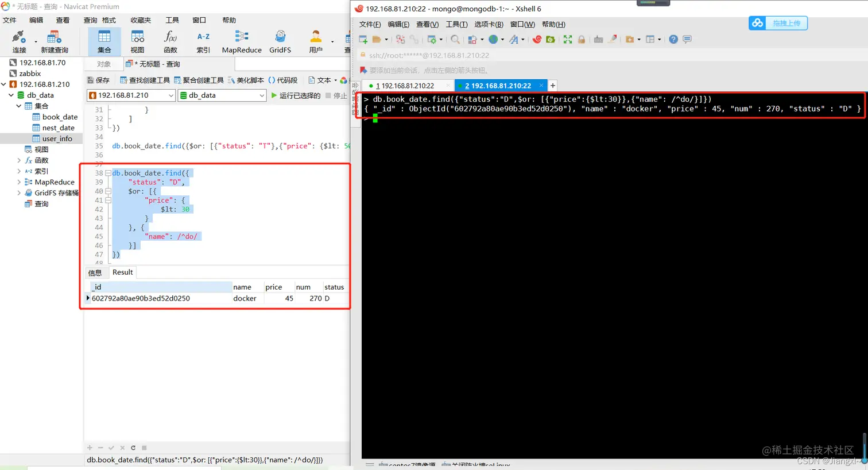
Task: Select the user_info collection
Action: click(52, 138)
